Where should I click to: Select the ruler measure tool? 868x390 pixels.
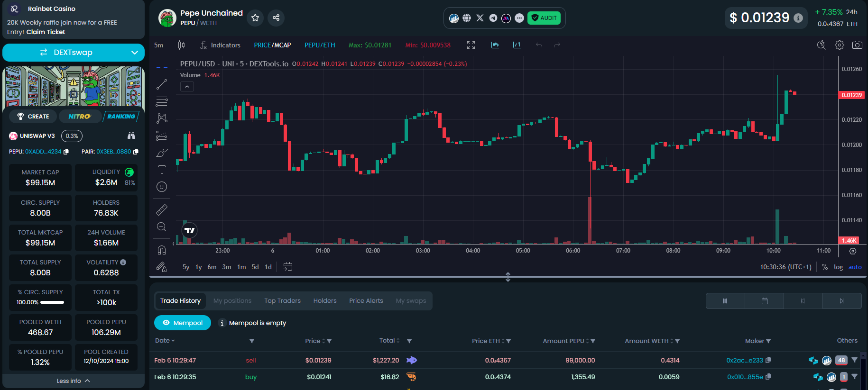162,209
